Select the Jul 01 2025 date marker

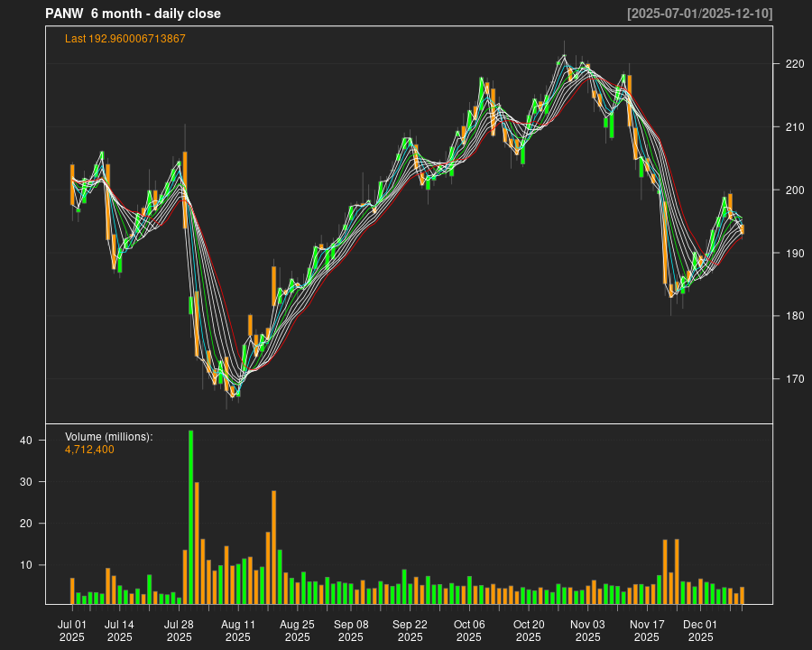click(x=72, y=630)
